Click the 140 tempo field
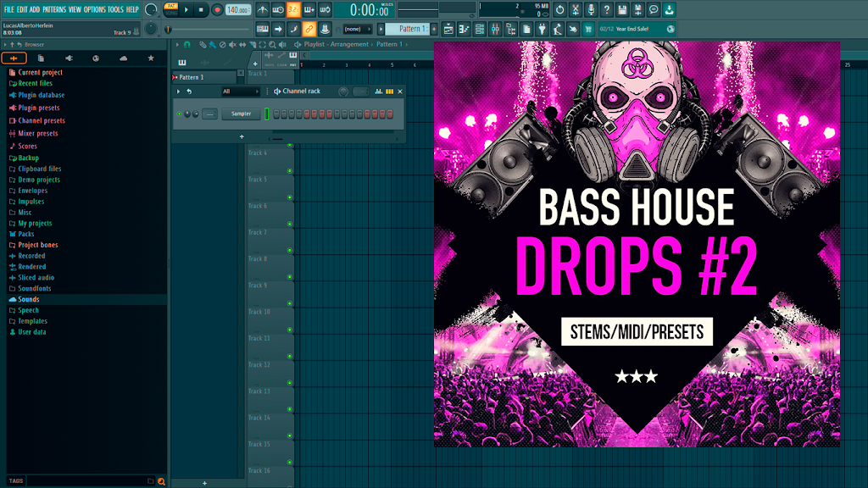The height and width of the screenshot is (488, 868). [238, 9]
